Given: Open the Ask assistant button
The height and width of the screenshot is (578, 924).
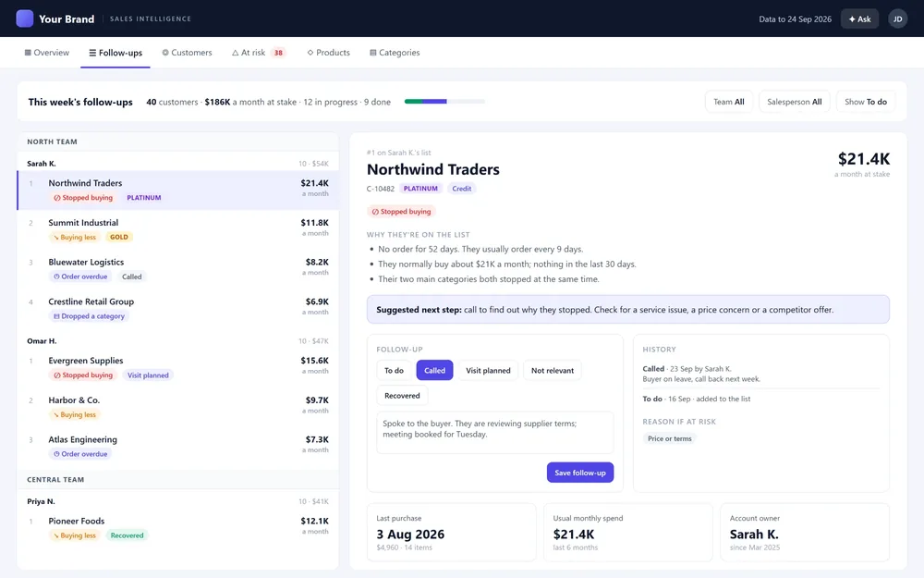Looking at the screenshot, I should click(859, 18).
